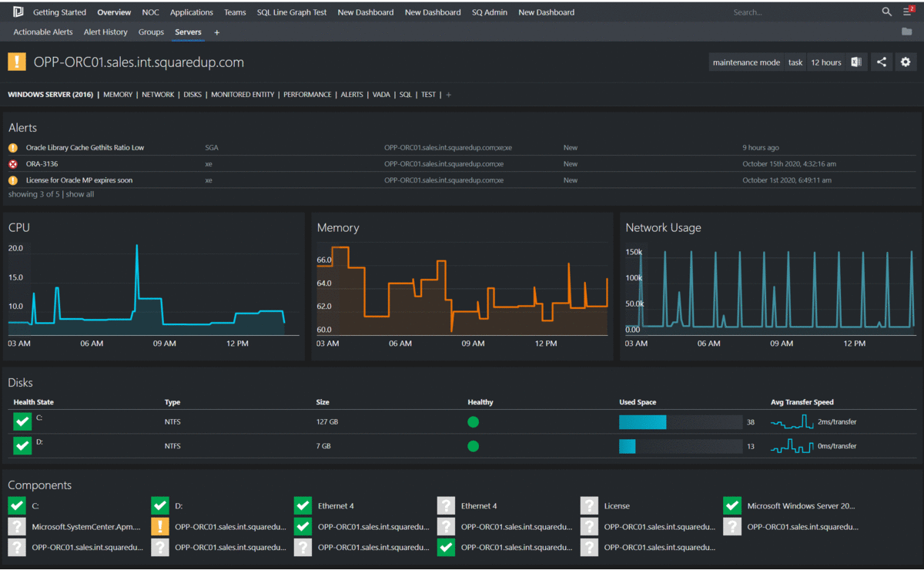This screenshot has width=924, height=577.
Task: Click the C: green check icon under Components
Action: pos(17,506)
